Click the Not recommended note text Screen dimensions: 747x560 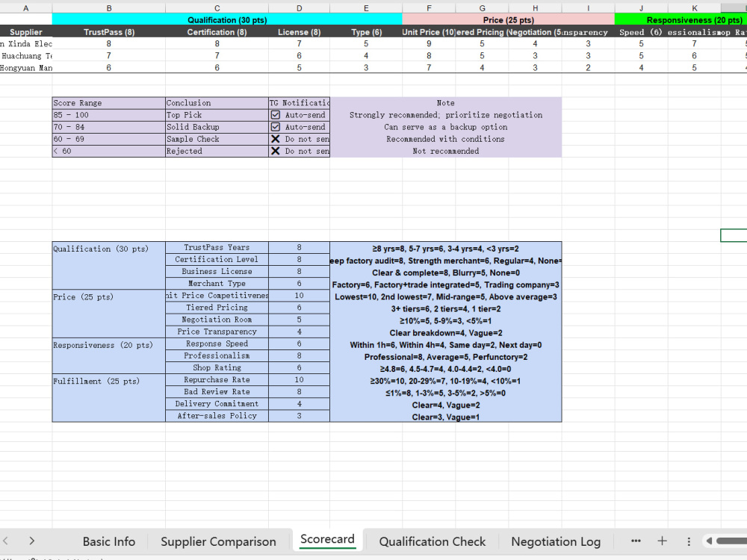(445, 151)
